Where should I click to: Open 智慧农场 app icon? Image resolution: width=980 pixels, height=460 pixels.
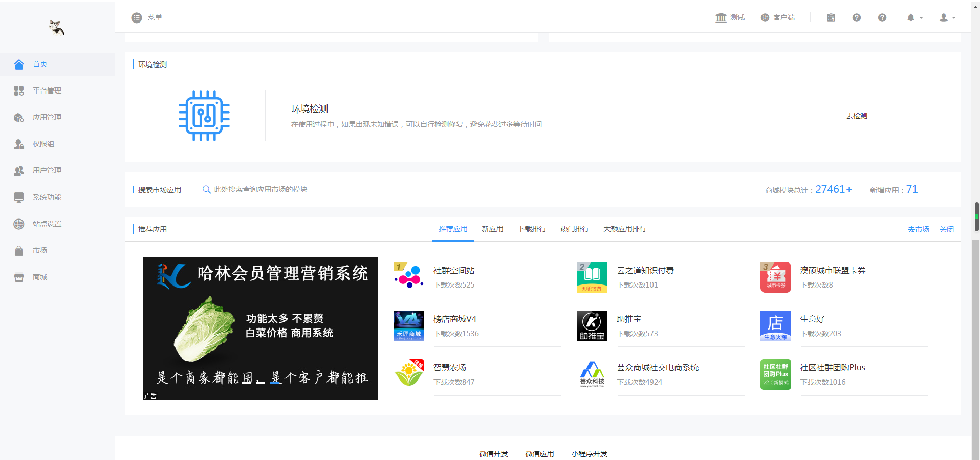pos(409,375)
